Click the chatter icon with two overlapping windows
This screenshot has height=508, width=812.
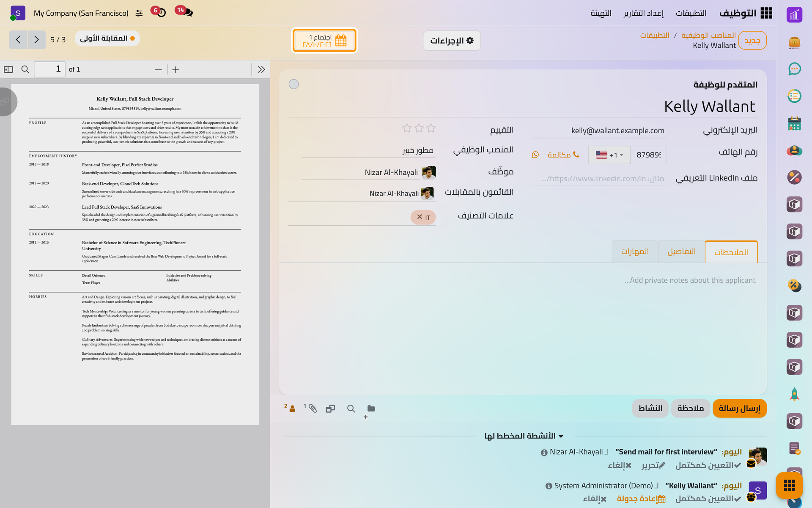(x=330, y=409)
